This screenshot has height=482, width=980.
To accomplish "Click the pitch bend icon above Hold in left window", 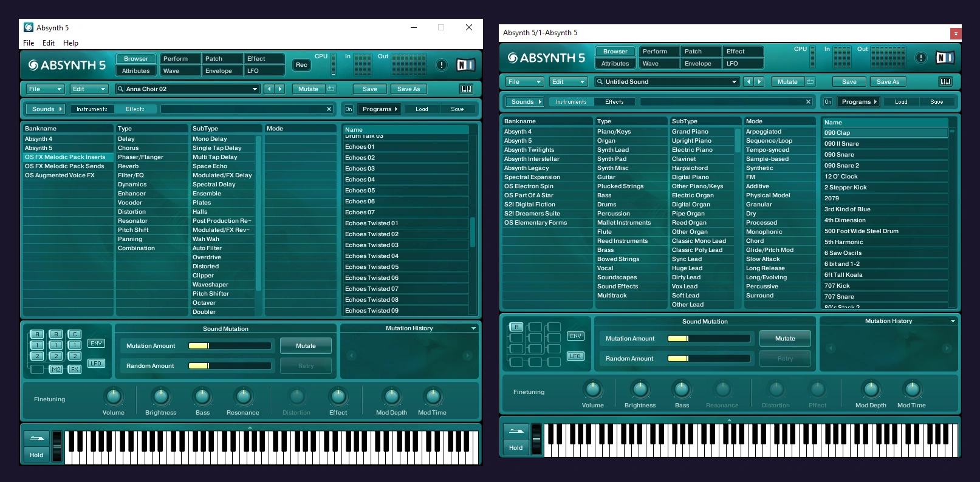I will pyautogui.click(x=36, y=438).
